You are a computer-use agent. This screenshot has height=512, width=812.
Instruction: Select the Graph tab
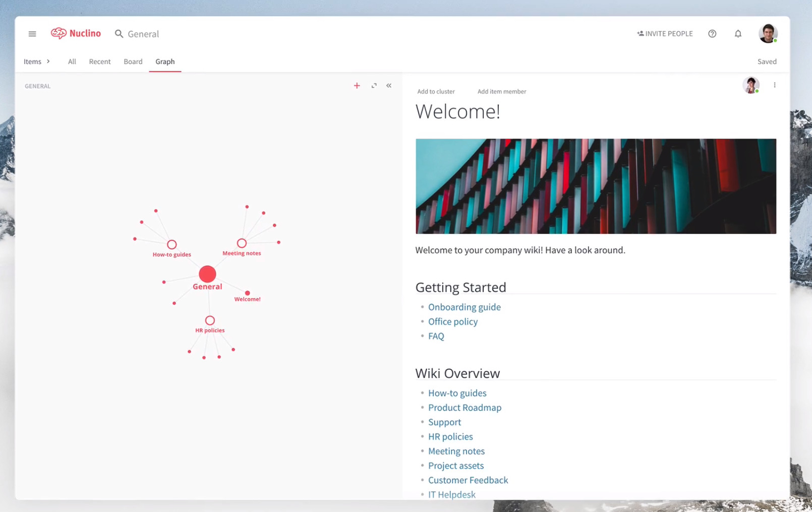coord(165,61)
